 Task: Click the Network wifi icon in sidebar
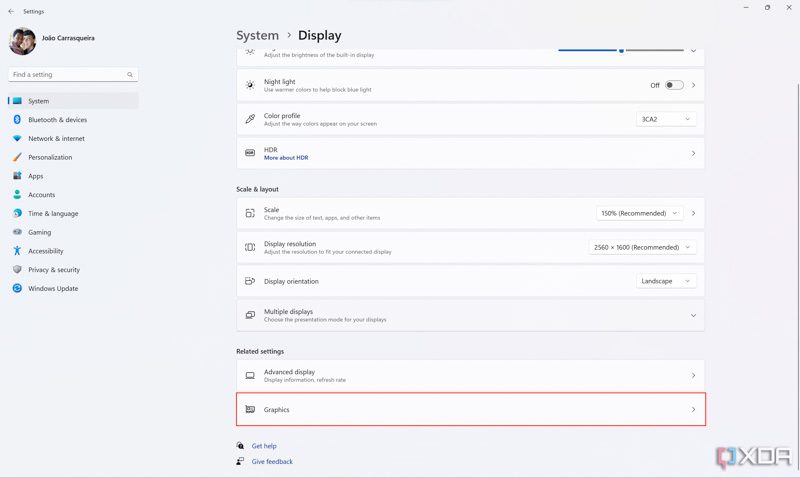[x=17, y=138]
